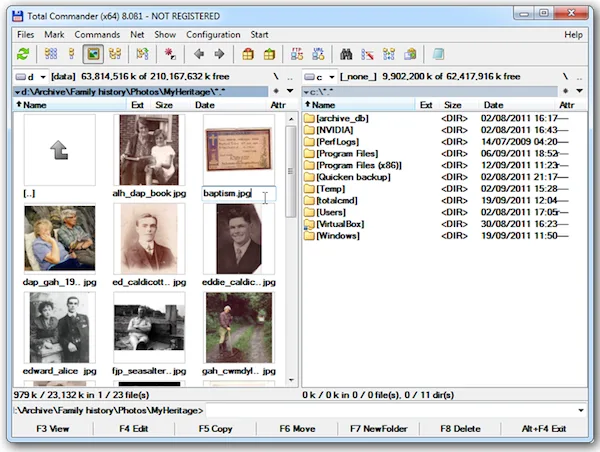The image size is (600, 452).
Task: Click the forward arrow toolbar icon
Action: (219, 54)
